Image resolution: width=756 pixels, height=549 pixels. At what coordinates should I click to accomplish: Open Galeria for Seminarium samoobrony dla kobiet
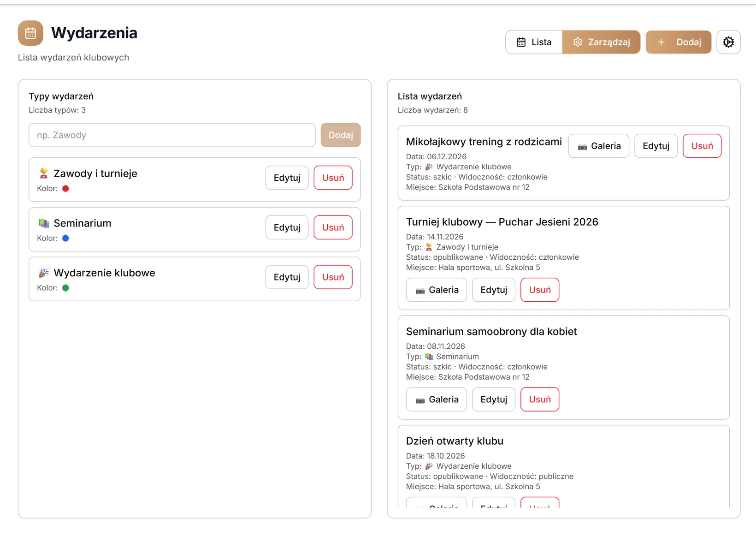coord(436,400)
